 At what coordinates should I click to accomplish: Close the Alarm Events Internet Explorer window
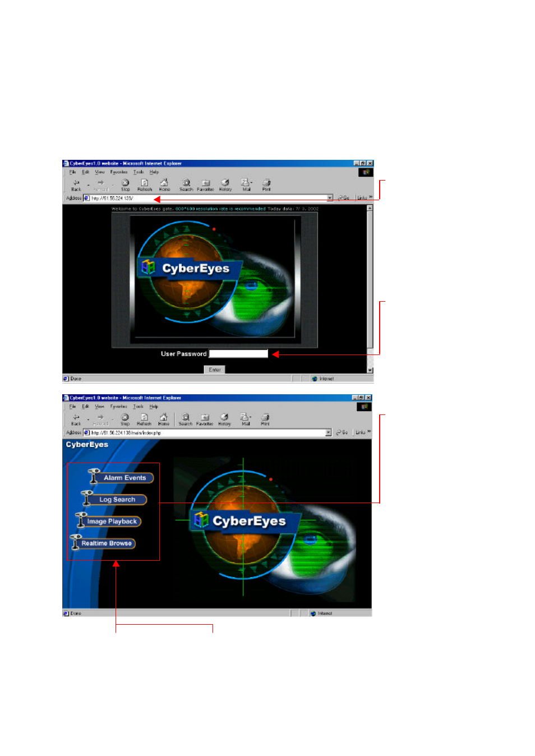pos(368,398)
